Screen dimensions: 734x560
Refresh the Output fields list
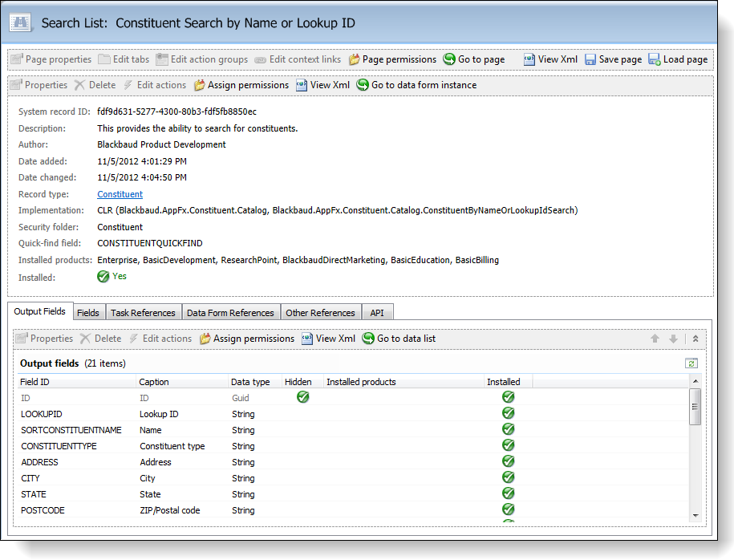(x=691, y=363)
